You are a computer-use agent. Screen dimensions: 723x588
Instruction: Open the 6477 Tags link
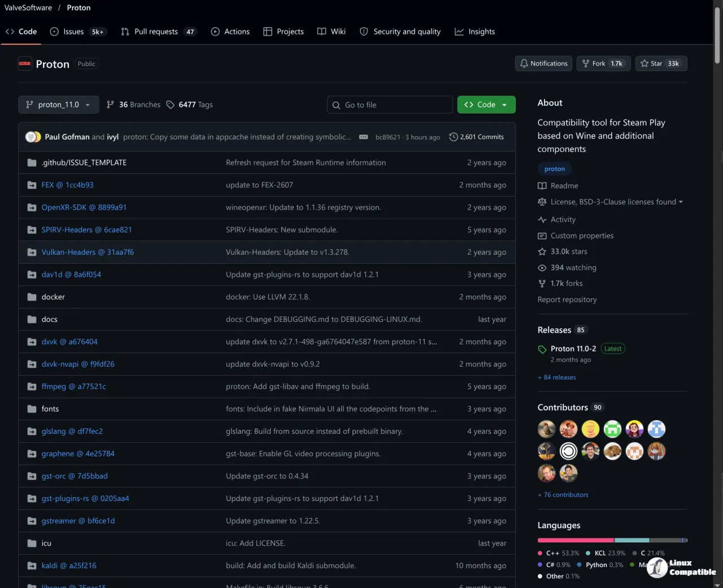(x=190, y=104)
